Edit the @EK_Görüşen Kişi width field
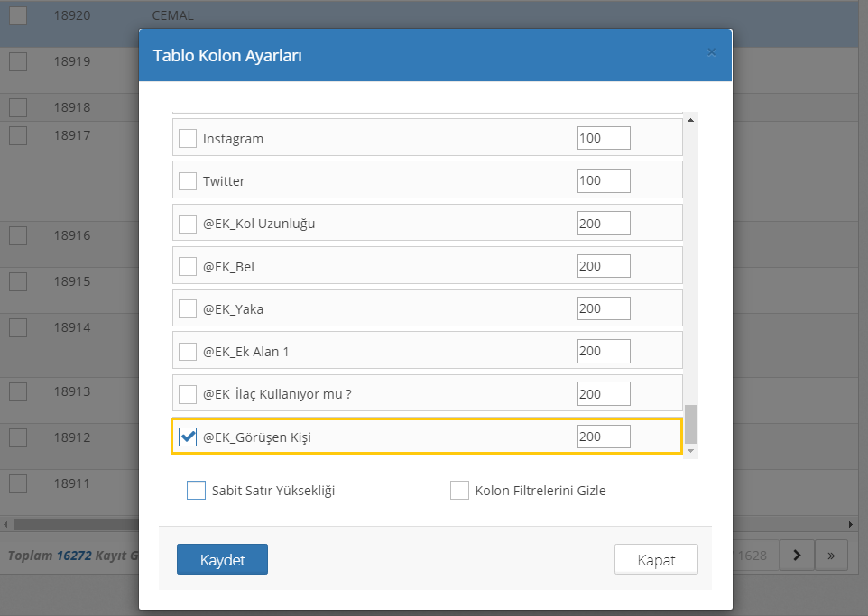 tap(603, 437)
